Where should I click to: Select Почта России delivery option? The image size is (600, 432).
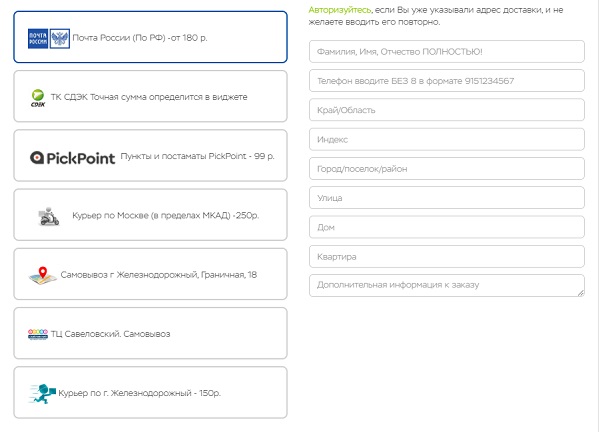[150, 37]
